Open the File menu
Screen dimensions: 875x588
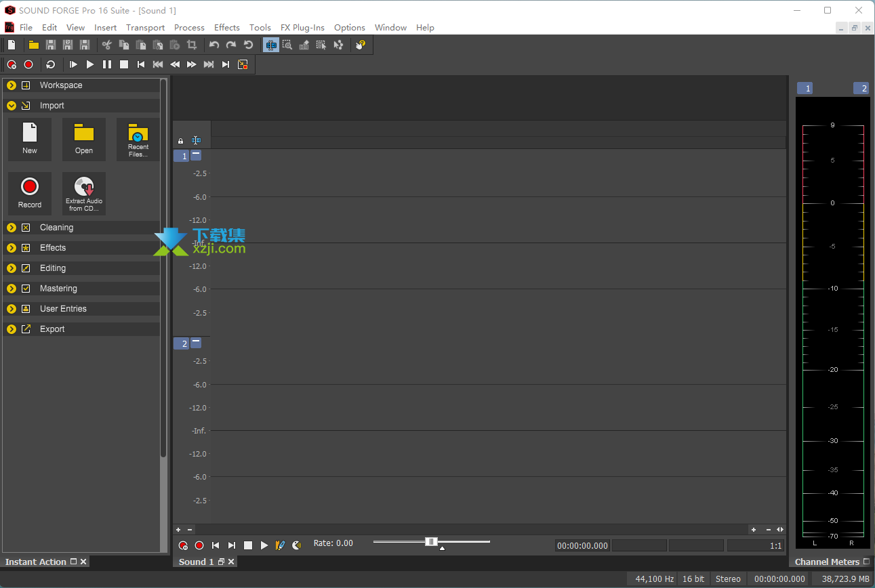click(26, 28)
